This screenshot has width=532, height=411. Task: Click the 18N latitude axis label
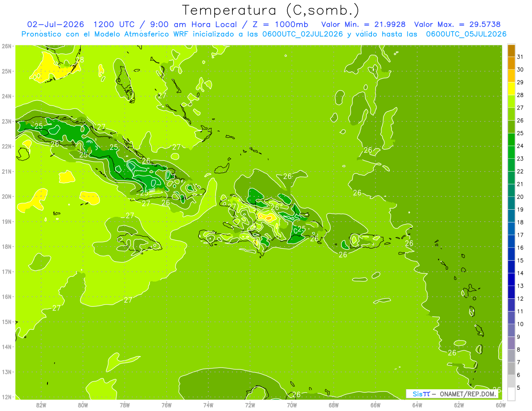coord(7,247)
